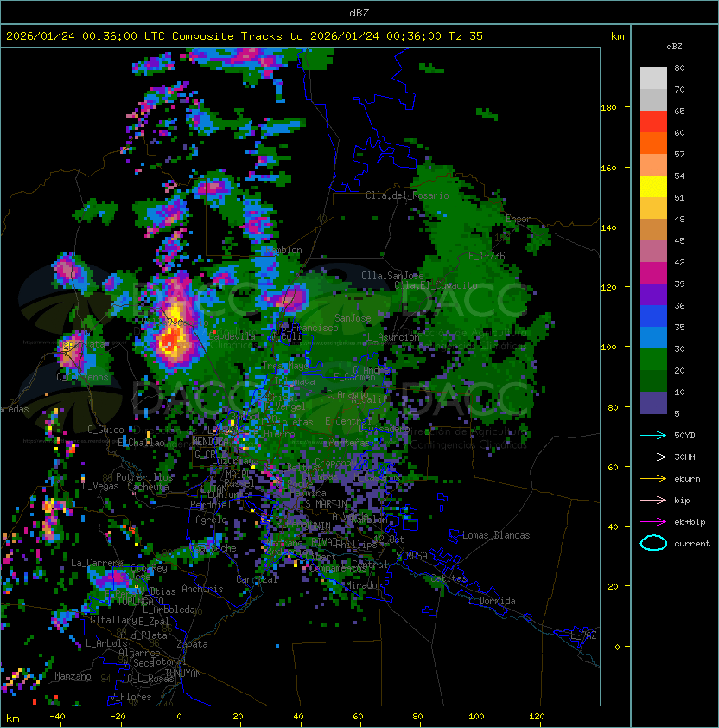Click the 'Clla.SanJose' place label

tap(392, 276)
